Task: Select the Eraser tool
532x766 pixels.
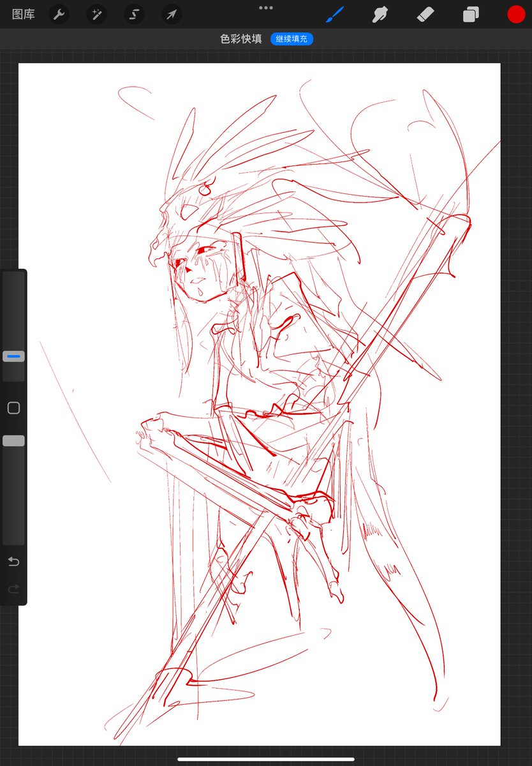Action: point(425,14)
